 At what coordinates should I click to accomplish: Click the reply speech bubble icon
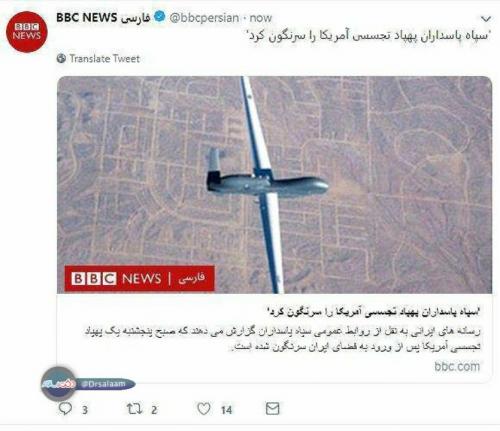coord(65,409)
